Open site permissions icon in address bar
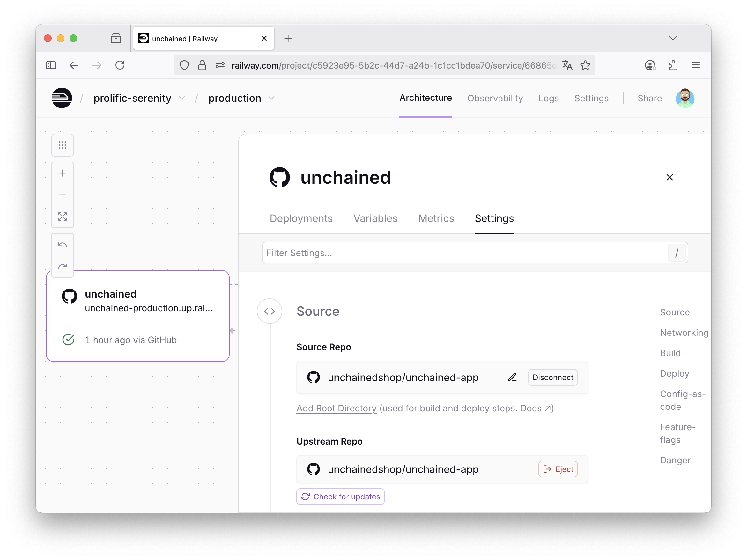This screenshot has width=747, height=560. [x=220, y=65]
